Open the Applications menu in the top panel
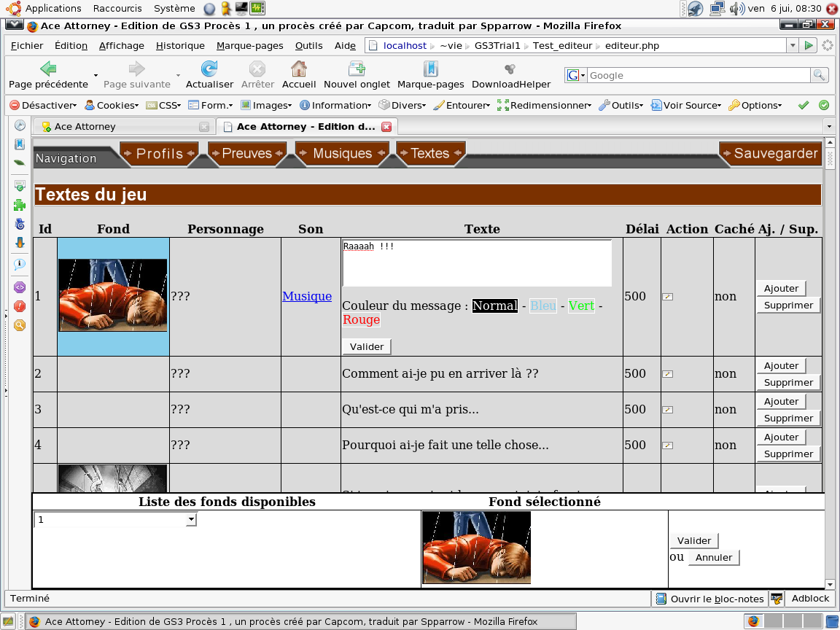840x630 pixels. pos(53,8)
